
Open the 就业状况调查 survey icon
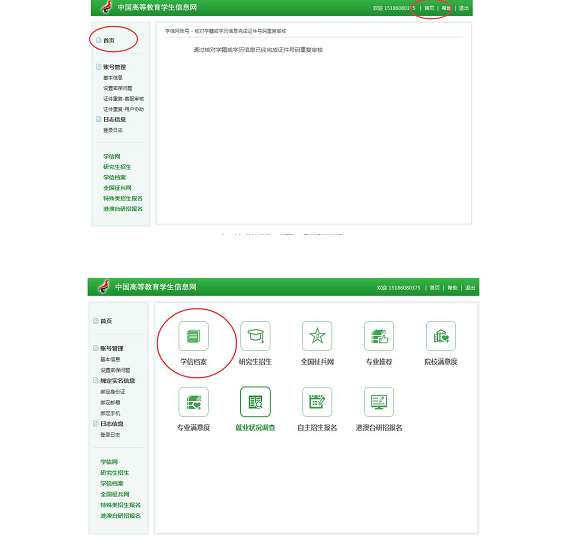coord(255,402)
